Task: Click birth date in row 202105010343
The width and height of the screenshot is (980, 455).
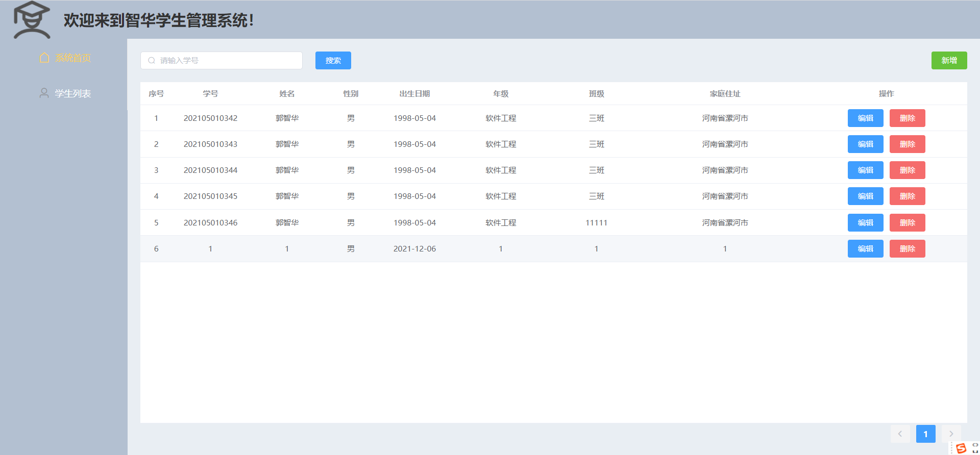Action: coord(414,144)
